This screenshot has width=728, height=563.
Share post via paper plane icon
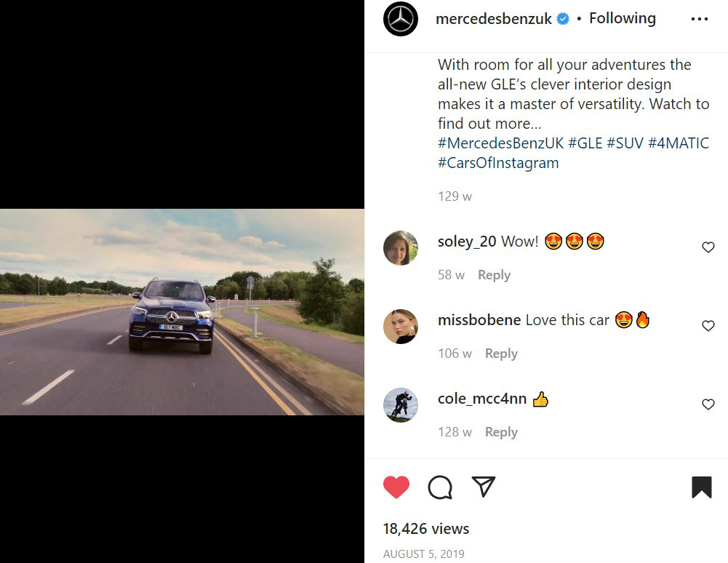(x=484, y=487)
